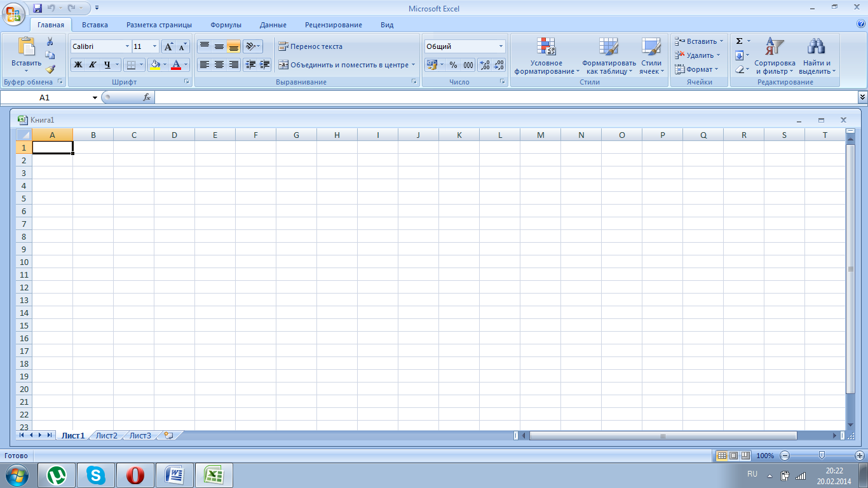The height and width of the screenshot is (488, 868).
Task: Open the Шрифт group dialog launcher
Action: coord(187,82)
